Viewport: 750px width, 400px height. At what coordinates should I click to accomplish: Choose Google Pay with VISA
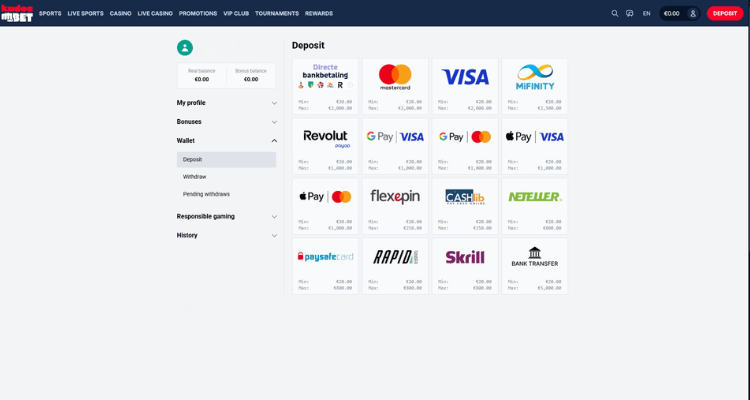(x=395, y=146)
